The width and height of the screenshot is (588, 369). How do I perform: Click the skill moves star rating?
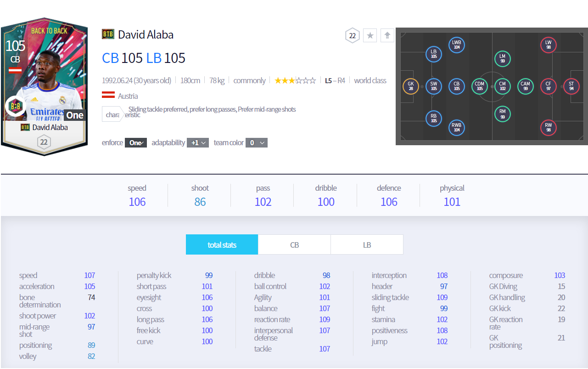point(295,81)
